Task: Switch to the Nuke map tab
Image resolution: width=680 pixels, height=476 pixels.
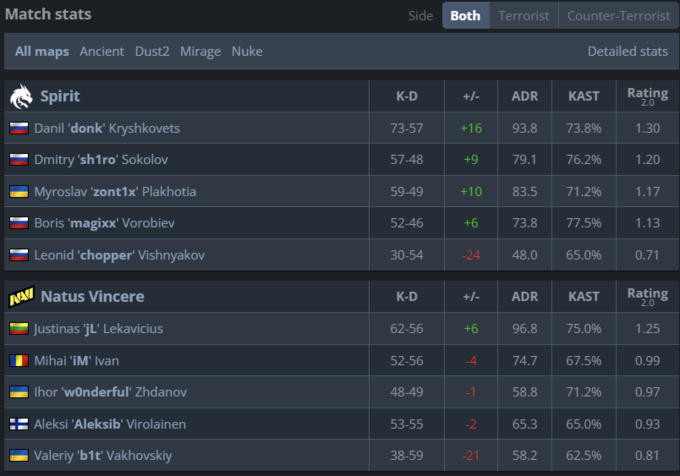Action: tap(247, 51)
